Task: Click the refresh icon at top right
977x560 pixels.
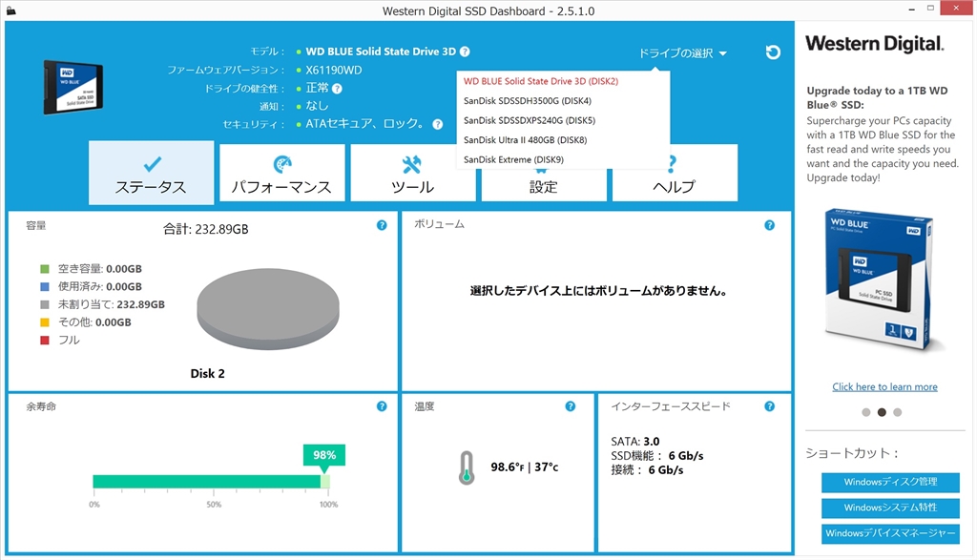Action: point(773,52)
